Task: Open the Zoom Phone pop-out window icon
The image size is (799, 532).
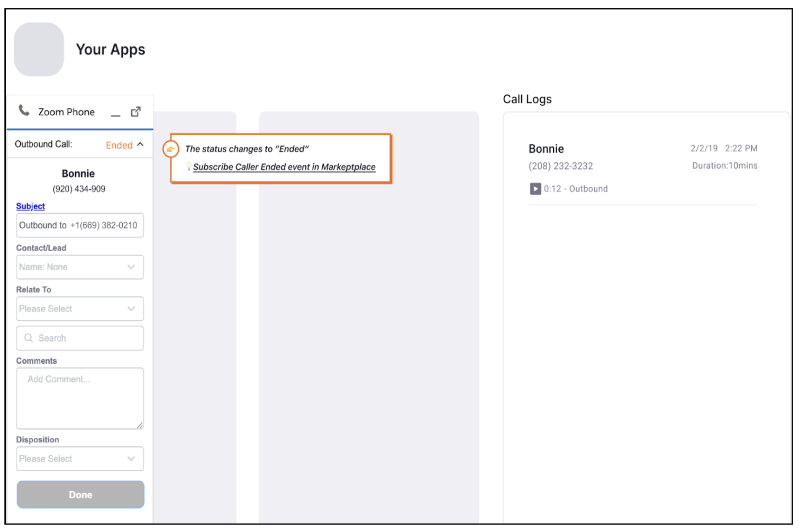Action: click(x=136, y=111)
